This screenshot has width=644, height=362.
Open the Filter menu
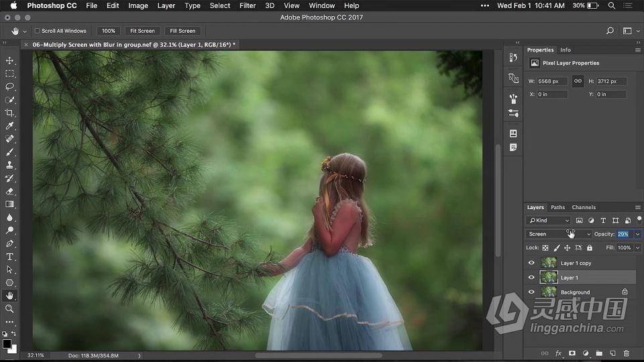(x=248, y=6)
